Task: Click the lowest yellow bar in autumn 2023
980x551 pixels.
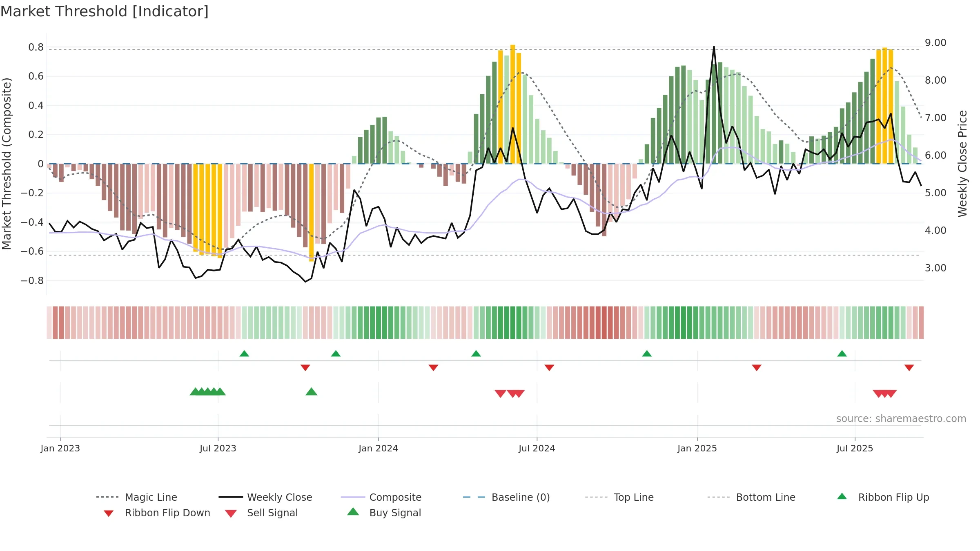Action: [x=311, y=212]
